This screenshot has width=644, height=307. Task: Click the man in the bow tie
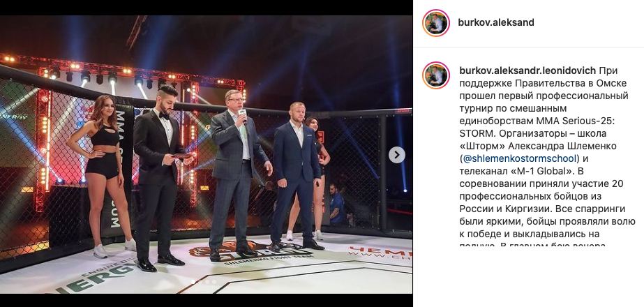point(160,177)
